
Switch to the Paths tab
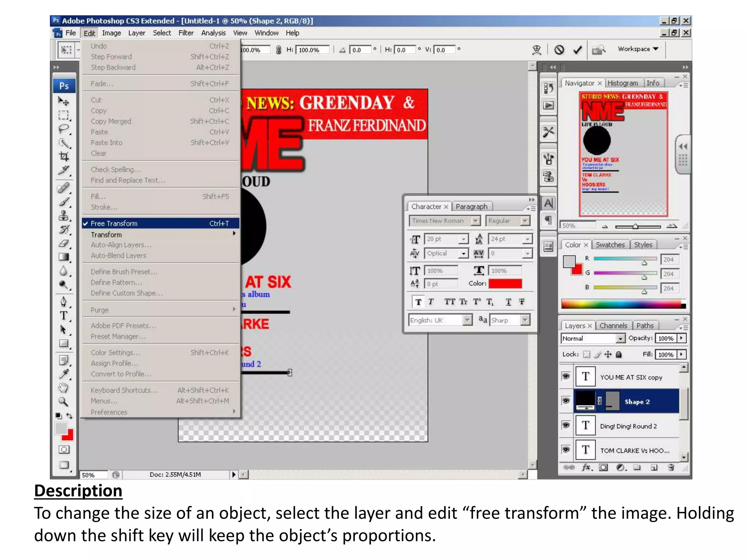[645, 326]
